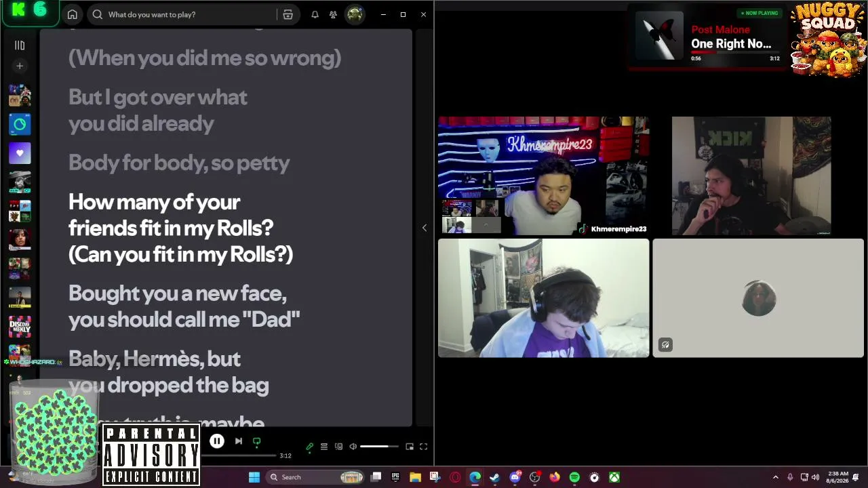Open the Windows Start menu
This screenshot has height=488, width=868.
254,477
